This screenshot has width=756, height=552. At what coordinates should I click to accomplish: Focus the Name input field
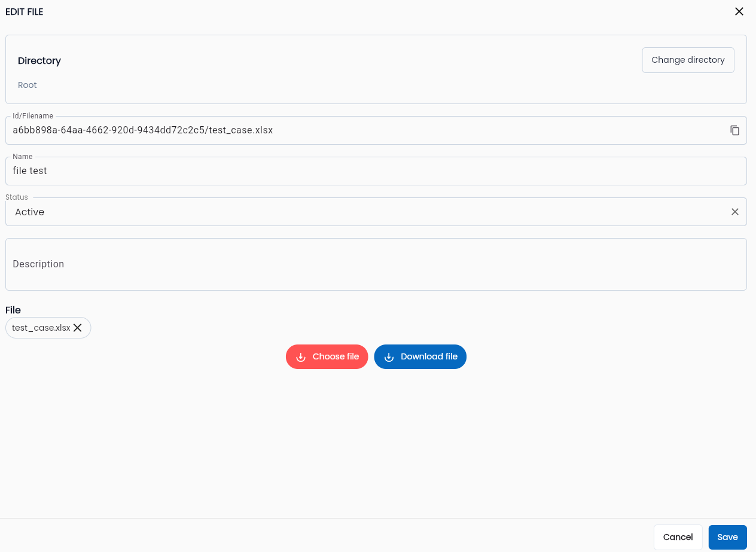click(376, 171)
